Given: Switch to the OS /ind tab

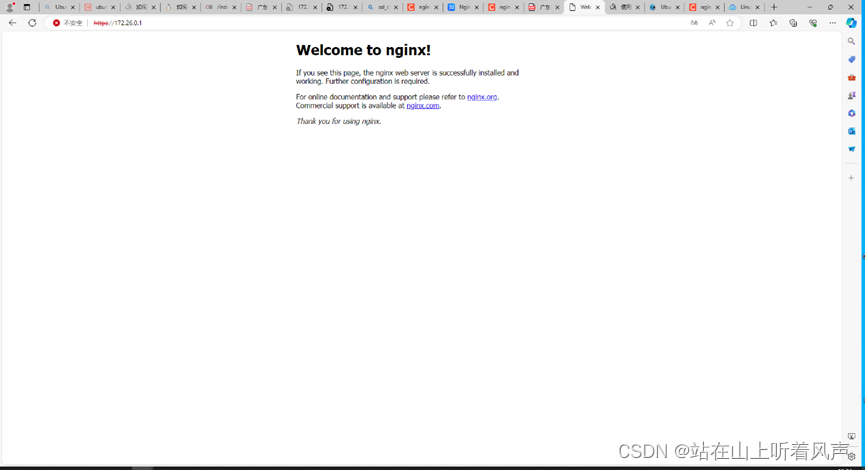Looking at the screenshot, I should pos(221,7).
